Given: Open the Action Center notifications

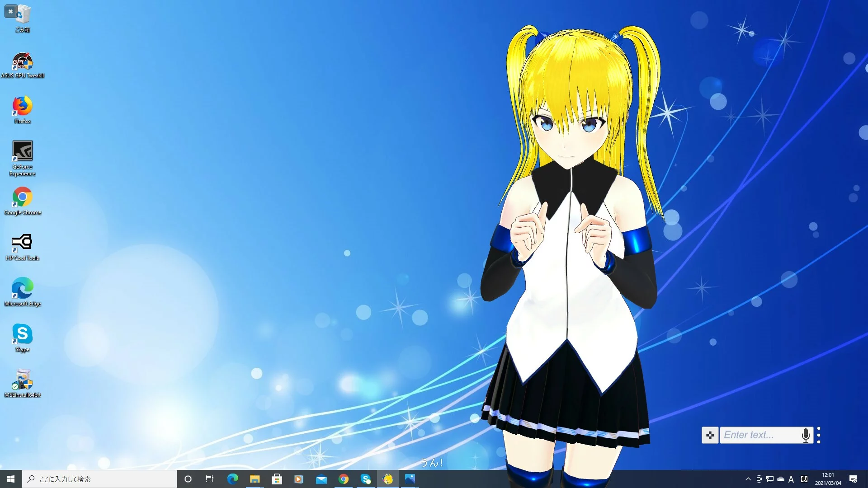Looking at the screenshot, I should (x=853, y=479).
